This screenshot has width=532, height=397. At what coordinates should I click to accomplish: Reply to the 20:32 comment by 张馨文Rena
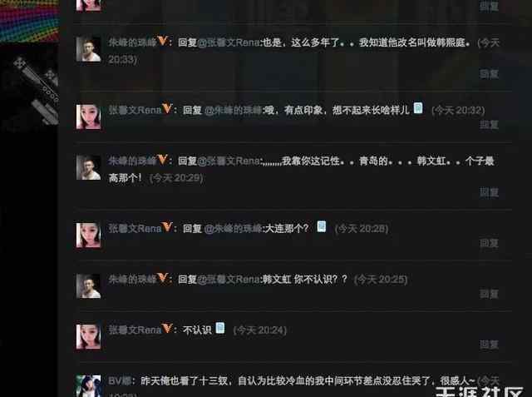(x=489, y=125)
